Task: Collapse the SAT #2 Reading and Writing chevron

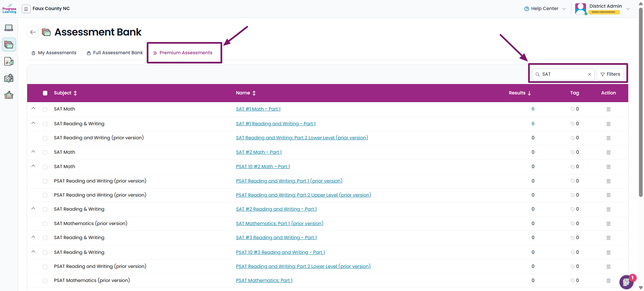Action: coord(33,209)
